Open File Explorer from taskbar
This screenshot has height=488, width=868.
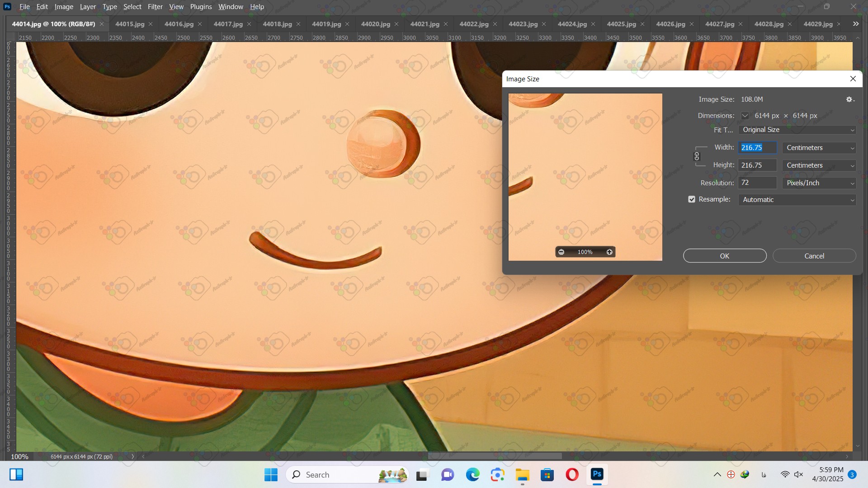(522, 475)
